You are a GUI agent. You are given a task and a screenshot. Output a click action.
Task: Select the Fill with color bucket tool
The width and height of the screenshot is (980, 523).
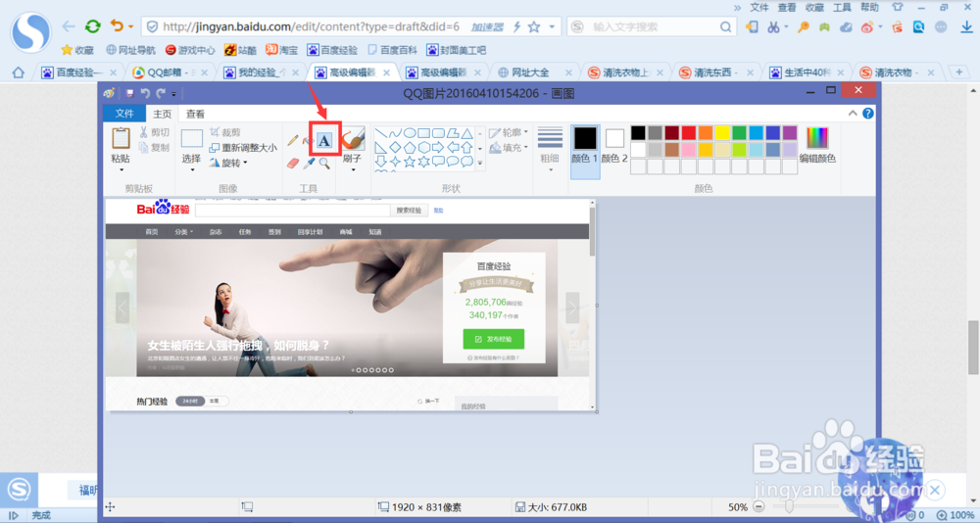[x=308, y=141]
